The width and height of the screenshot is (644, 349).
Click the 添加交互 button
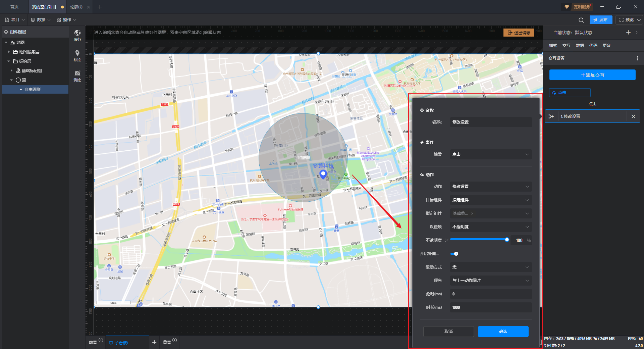[592, 75]
